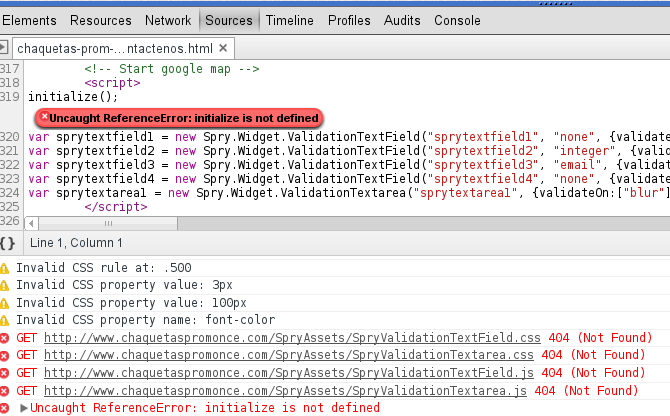Image resolution: width=670 pixels, height=416 pixels.
Task: Click the horizontal scrollbar thumb in code pane
Action: (108, 223)
